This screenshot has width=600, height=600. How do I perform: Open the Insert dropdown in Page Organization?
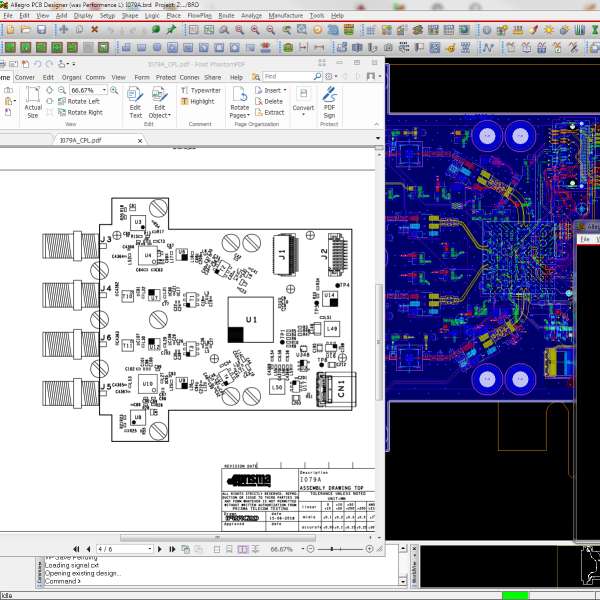point(271,90)
